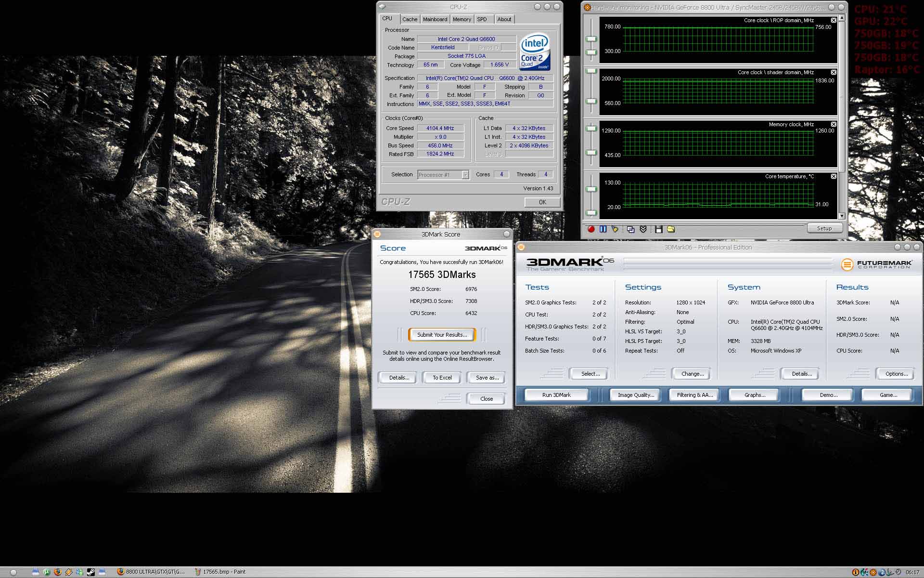Close the Core clock shader domain graph

[x=834, y=72]
